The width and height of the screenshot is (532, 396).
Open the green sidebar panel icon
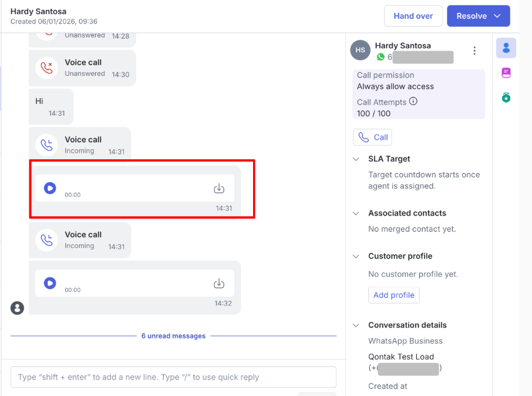506,98
